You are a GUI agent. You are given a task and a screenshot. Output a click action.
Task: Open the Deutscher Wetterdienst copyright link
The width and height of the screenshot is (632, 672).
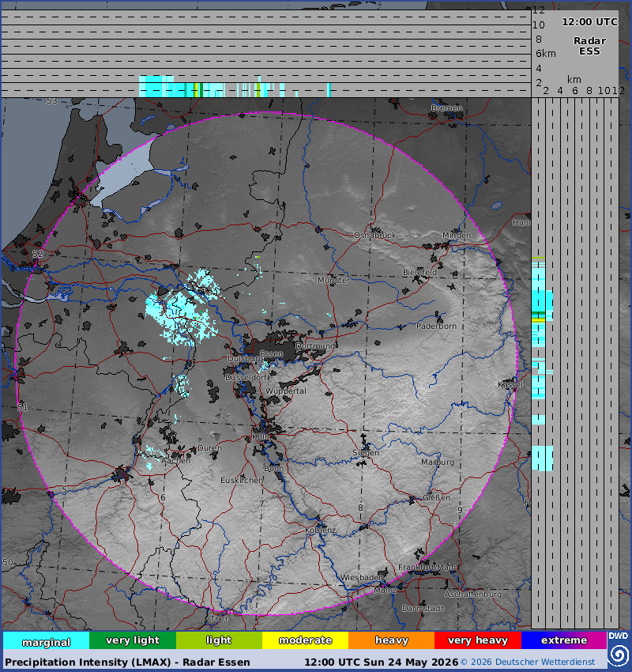(528, 663)
